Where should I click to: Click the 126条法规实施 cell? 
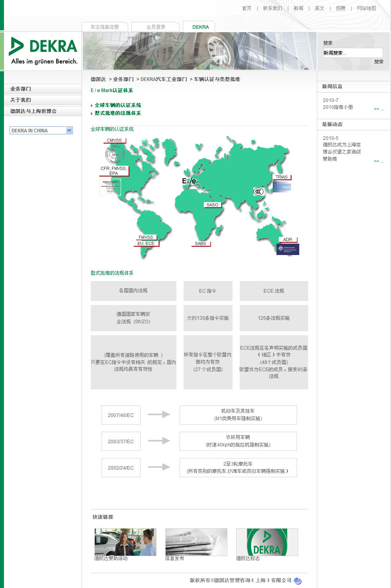tap(274, 318)
